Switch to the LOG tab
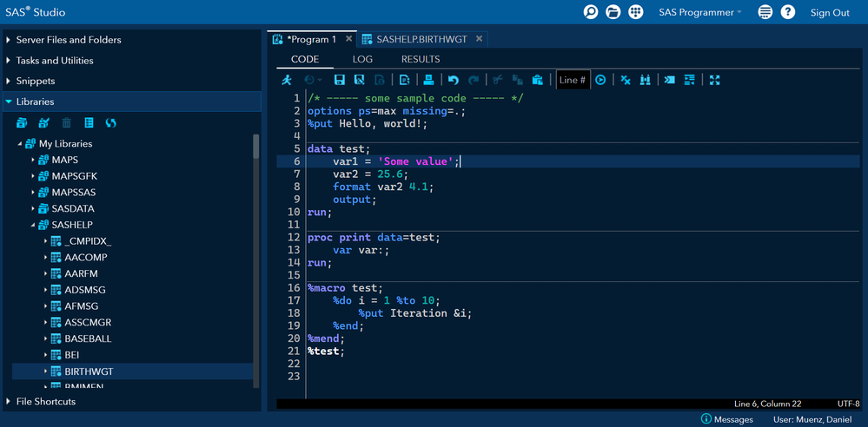868x427 pixels. [x=362, y=59]
